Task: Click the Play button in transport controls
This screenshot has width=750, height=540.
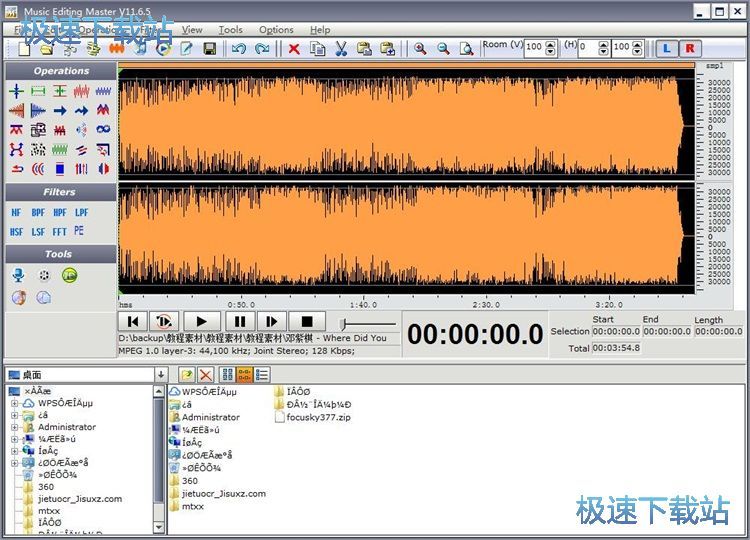Action: (202, 321)
